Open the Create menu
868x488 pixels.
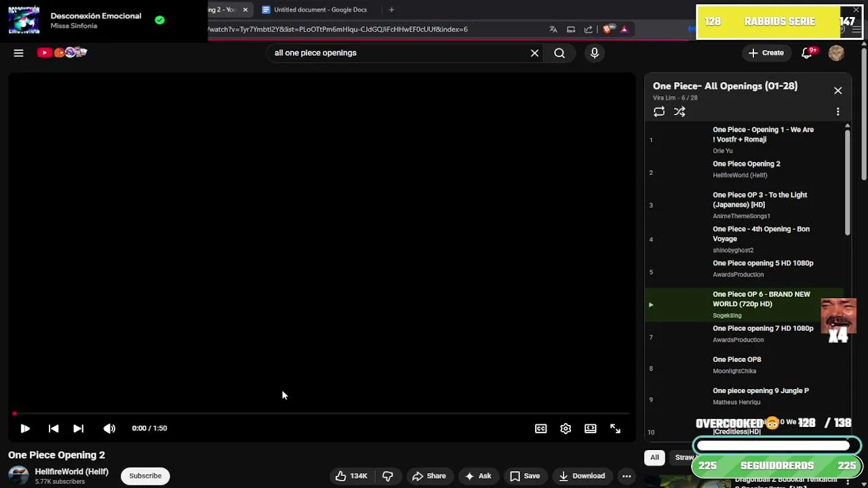[x=766, y=53]
